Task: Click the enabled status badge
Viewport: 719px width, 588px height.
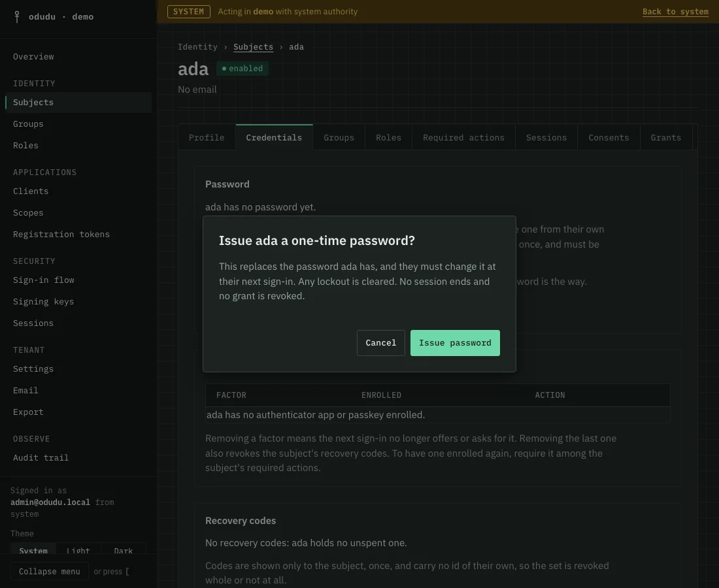Action: 242,69
